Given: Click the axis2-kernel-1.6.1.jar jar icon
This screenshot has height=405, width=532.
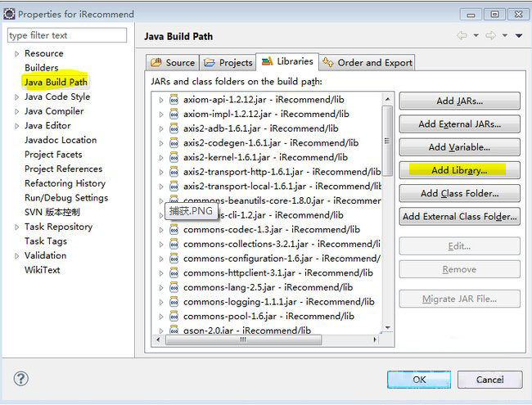Looking at the screenshot, I should [x=174, y=157].
